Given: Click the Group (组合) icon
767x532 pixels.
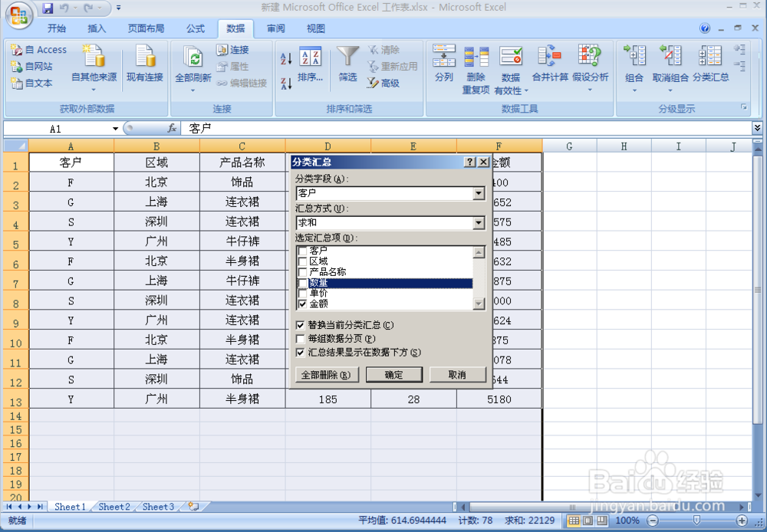Looking at the screenshot, I should tap(634, 56).
